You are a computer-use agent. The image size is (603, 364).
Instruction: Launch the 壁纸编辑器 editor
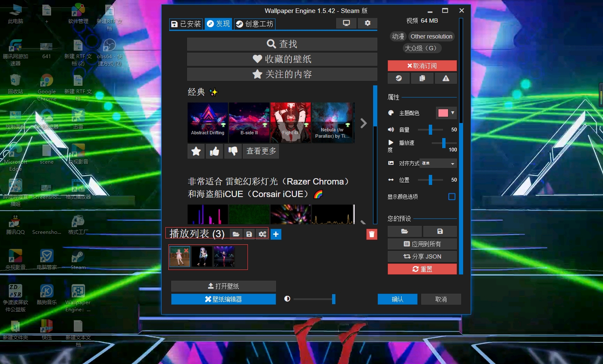click(223, 299)
